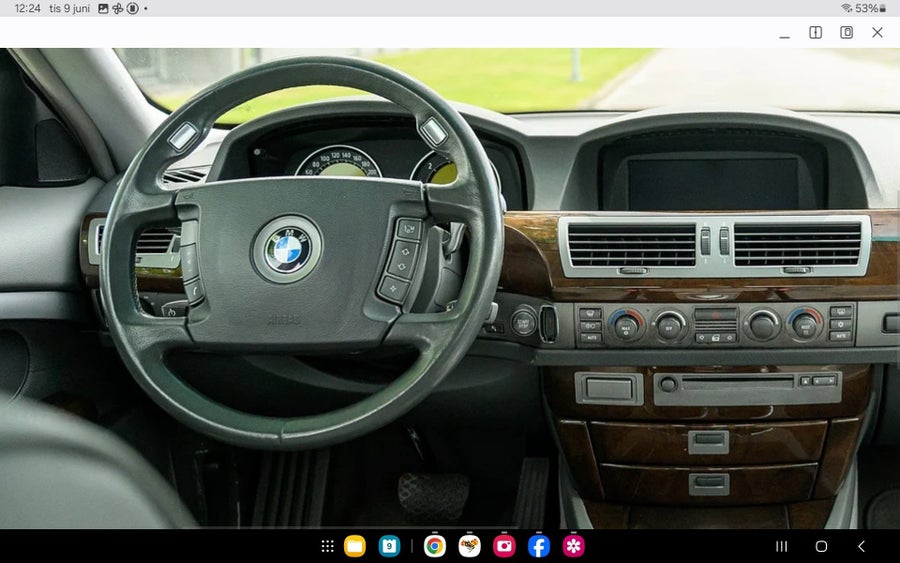Tap the Wi-Fi status icon
This screenshot has height=563, width=900.
point(847,8)
